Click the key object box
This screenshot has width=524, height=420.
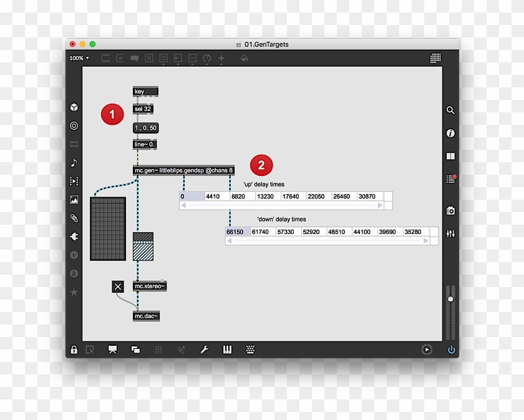146,91
